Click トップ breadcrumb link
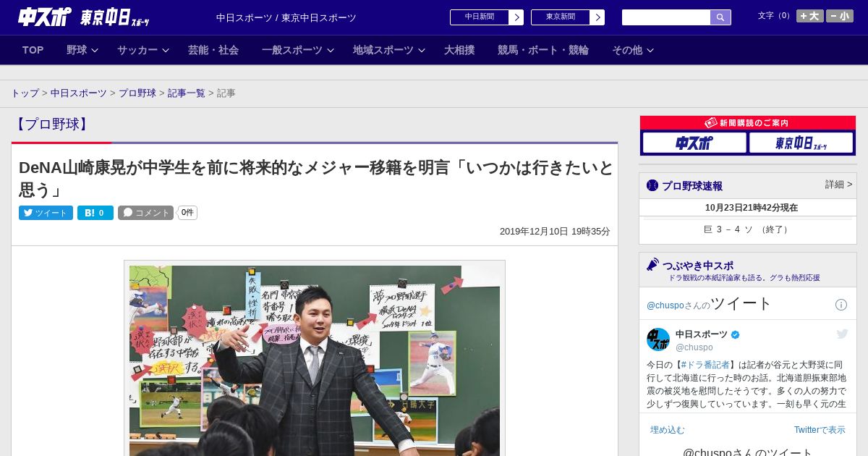The height and width of the screenshot is (456, 868). 25,93
